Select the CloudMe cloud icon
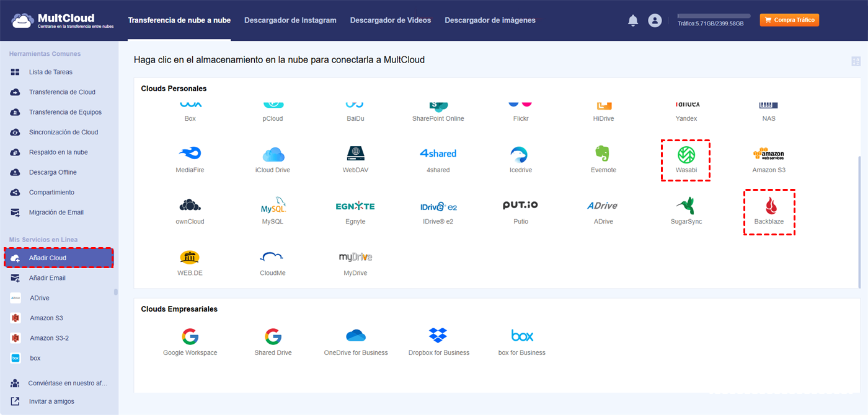 pyautogui.click(x=272, y=257)
